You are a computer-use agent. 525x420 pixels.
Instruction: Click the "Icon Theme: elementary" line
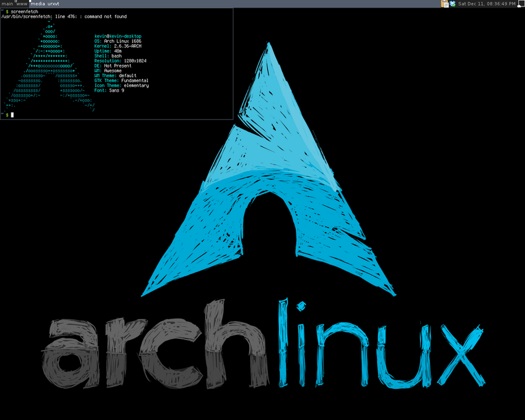121,86
